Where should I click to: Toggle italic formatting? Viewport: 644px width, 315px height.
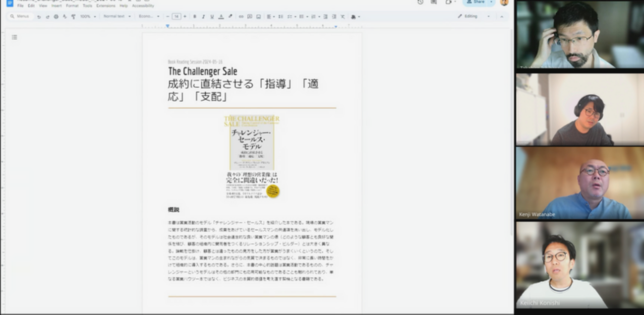point(203,16)
